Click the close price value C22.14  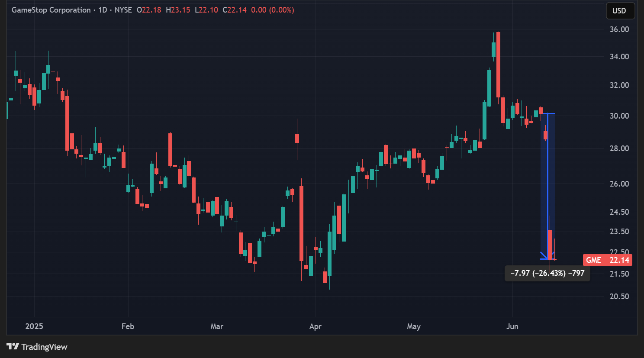pyautogui.click(x=234, y=10)
